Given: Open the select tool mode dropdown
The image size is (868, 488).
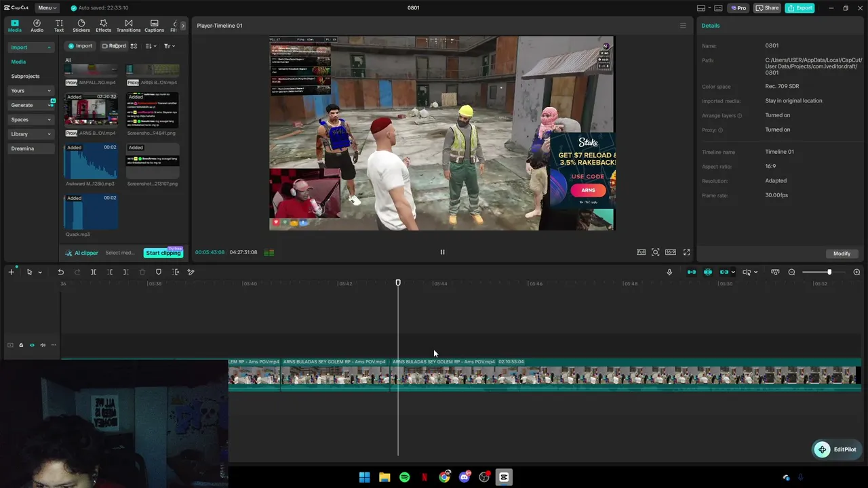Looking at the screenshot, I should click(39, 272).
